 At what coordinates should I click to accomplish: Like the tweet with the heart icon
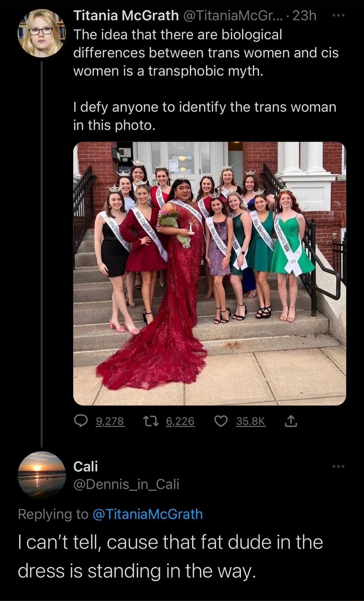tap(221, 421)
